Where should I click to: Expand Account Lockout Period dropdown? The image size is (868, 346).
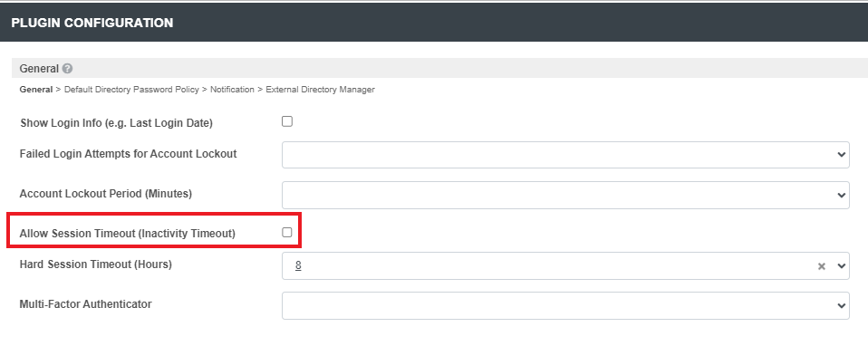point(565,195)
